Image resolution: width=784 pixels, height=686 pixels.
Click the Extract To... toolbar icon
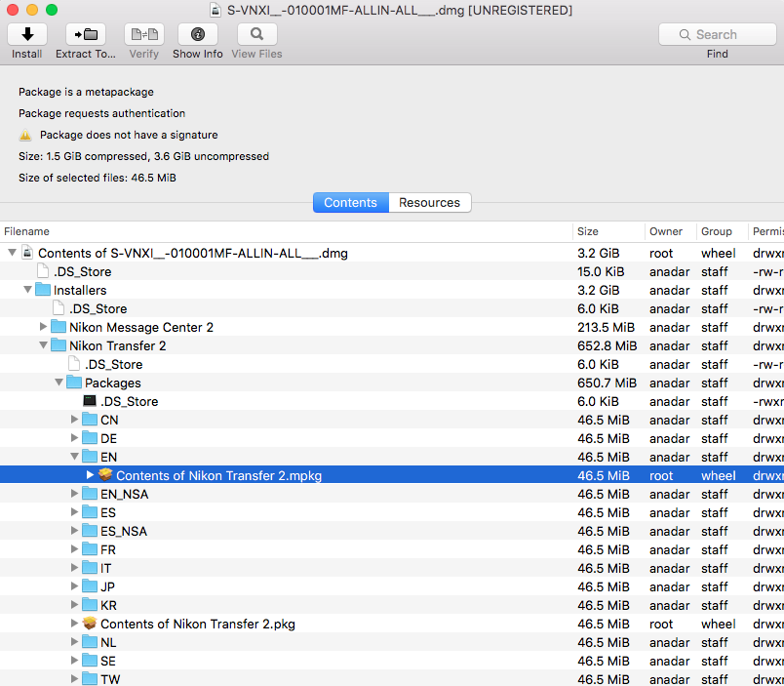click(86, 34)
